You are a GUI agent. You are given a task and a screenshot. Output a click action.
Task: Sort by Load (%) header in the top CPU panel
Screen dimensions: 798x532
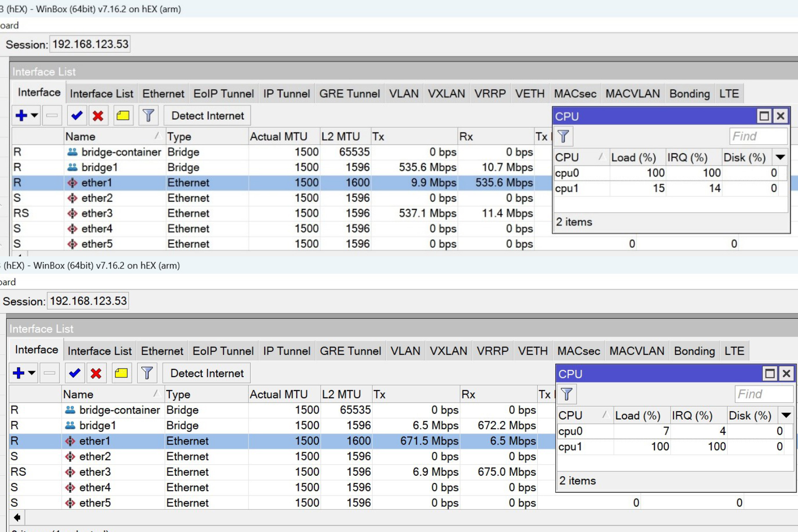tap(638, 157)
